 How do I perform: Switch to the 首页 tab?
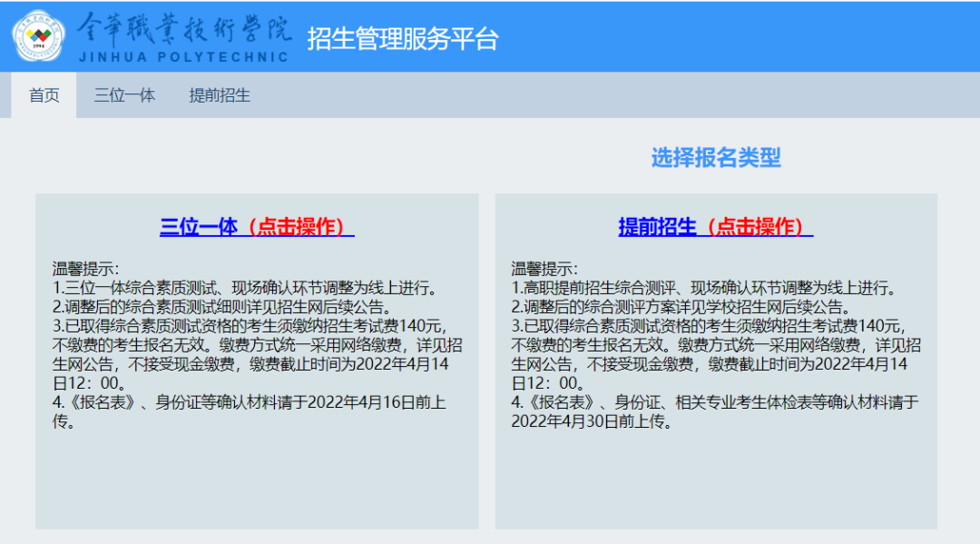point(44,95)
